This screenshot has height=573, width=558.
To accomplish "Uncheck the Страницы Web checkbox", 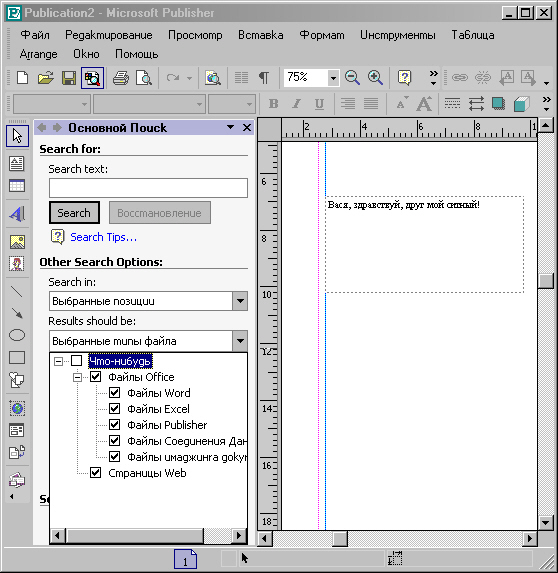I will click(x=95, y=473).
